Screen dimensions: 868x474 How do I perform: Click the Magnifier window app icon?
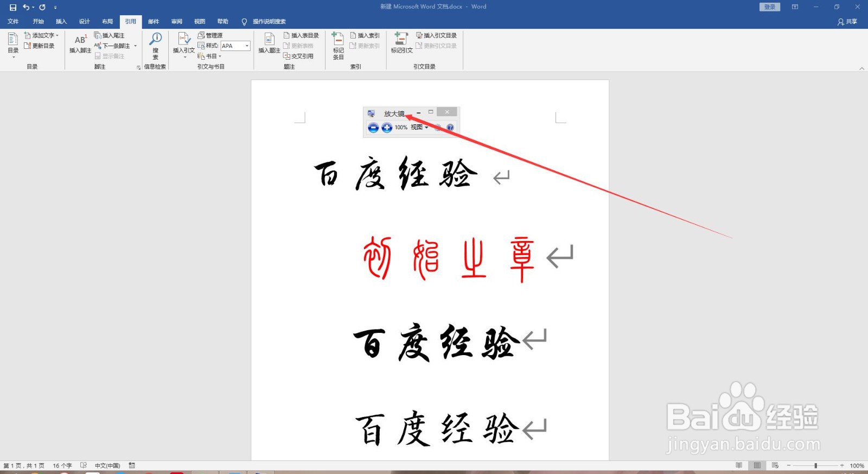(x=371, y=113)
